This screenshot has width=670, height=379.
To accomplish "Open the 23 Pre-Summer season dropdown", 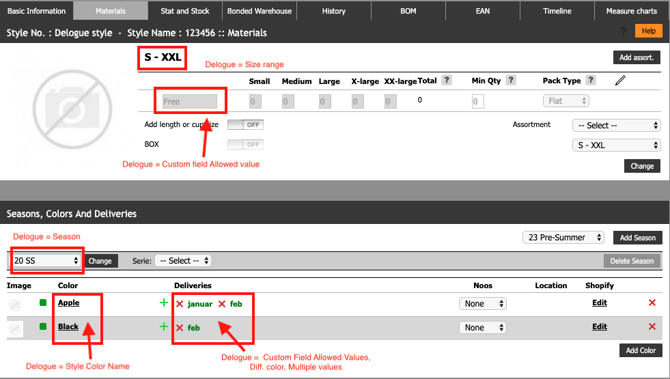I will [x=563, y=237].
